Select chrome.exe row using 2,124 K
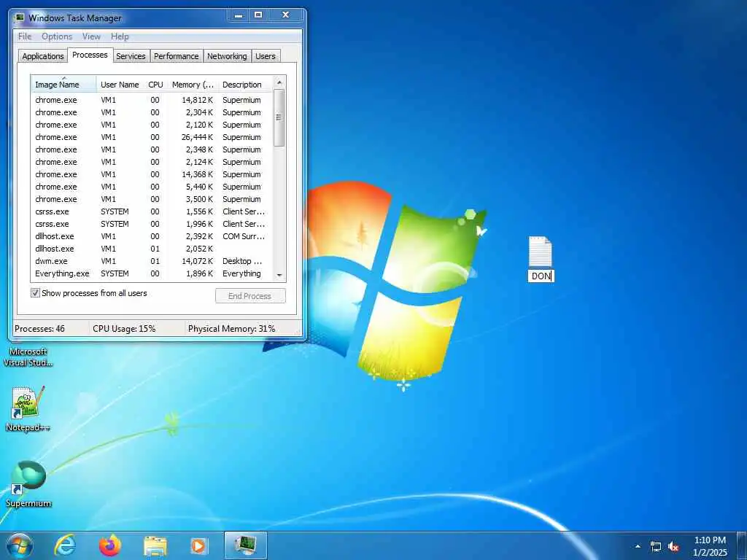 pyautogui.click(x=152, y=162)
